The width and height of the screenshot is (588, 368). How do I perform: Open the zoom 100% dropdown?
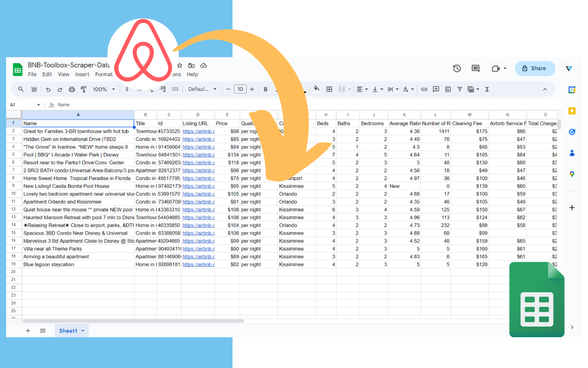click(104, 89)
